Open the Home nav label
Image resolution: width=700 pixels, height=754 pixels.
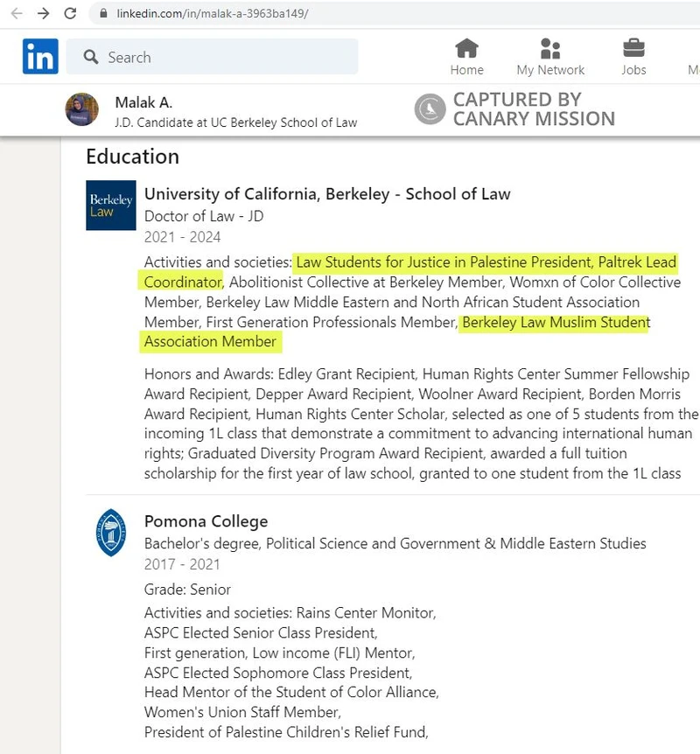pos(466,70)
